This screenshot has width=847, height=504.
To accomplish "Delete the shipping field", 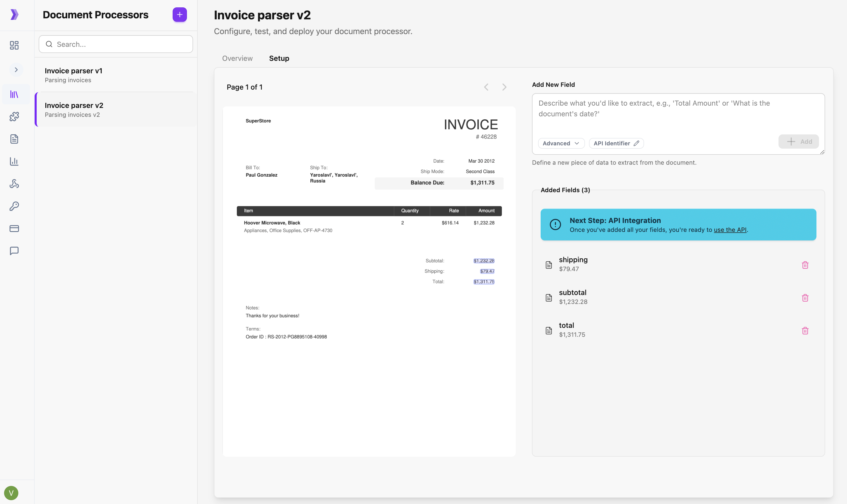I will pyautogui.click(x=805, y=265).
